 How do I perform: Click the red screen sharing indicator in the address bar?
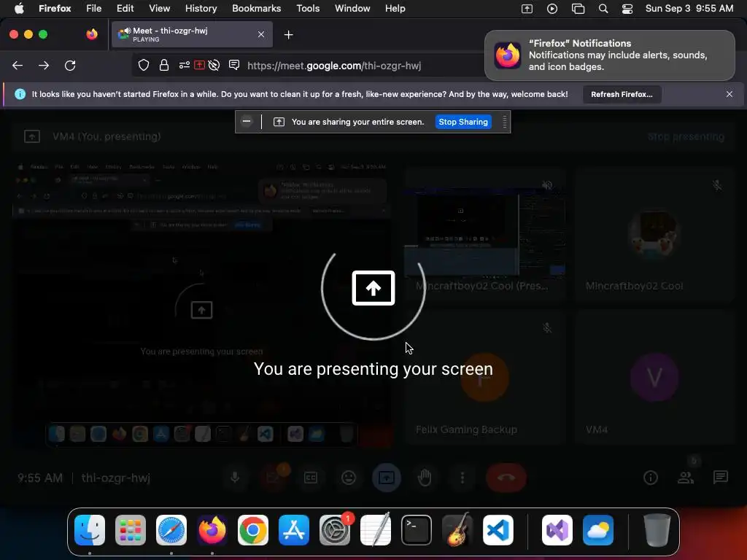(x=200, y=65)
